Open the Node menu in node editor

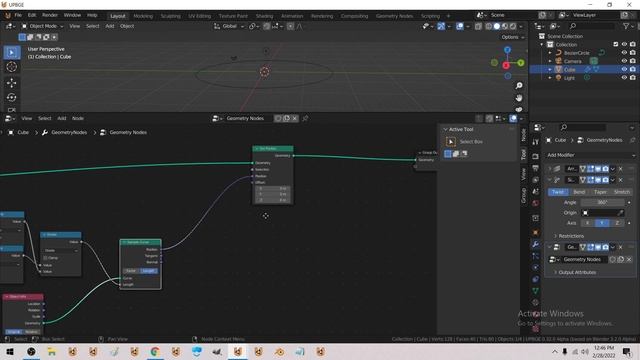[x=78, y=118]
